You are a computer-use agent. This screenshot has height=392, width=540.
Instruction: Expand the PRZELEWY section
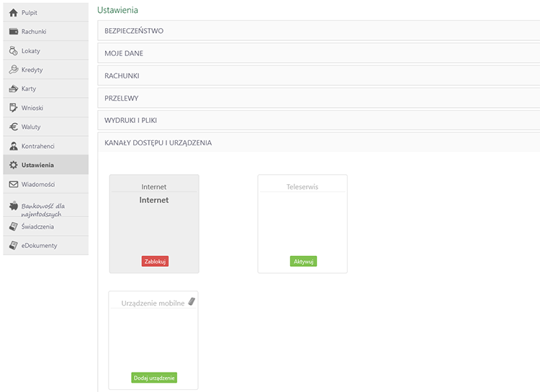pos(121,98)
